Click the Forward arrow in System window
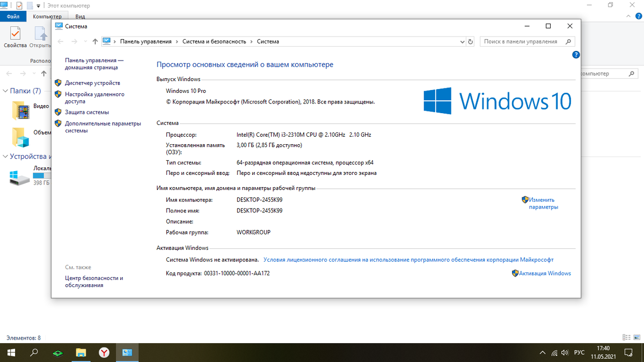This screenshot has height=362, width=644. tap(76, 41)
